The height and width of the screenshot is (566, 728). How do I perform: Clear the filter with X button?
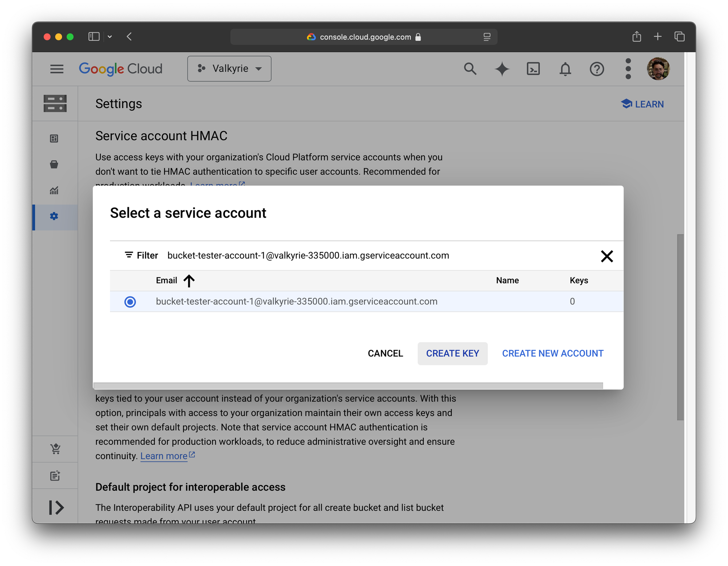[x=607, y=256]
